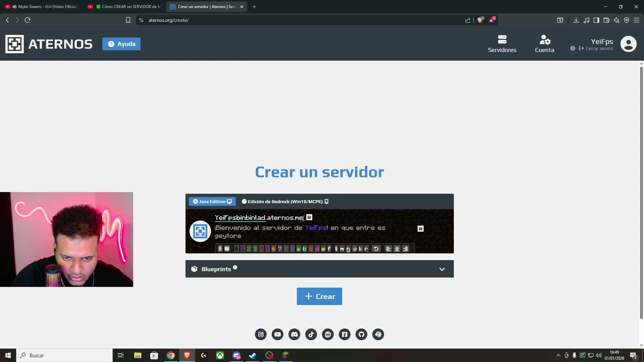Apply bold format code 'l'

coord(336,248)
